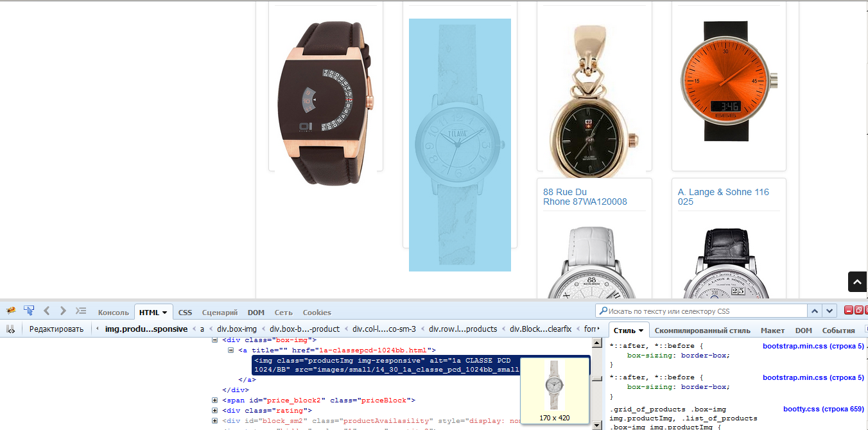Expand the div block_sm2 node
This screenshot has height=430, width=868.
(216, 421)
